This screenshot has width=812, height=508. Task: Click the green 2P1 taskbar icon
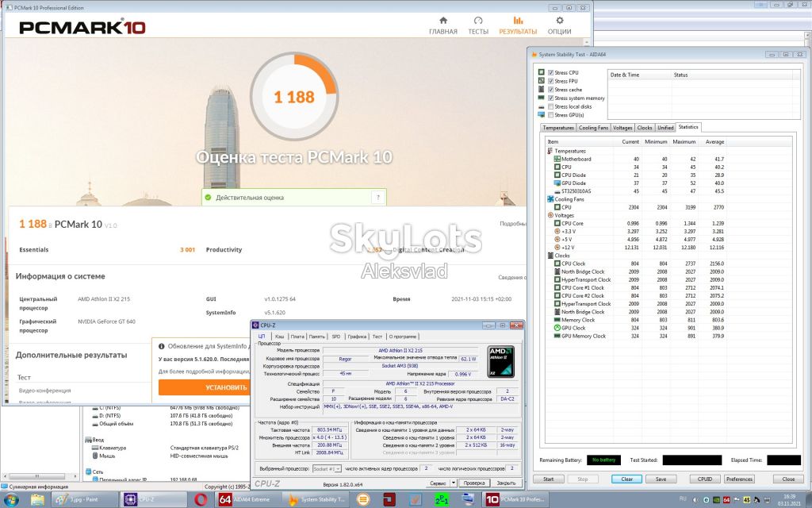441,500
